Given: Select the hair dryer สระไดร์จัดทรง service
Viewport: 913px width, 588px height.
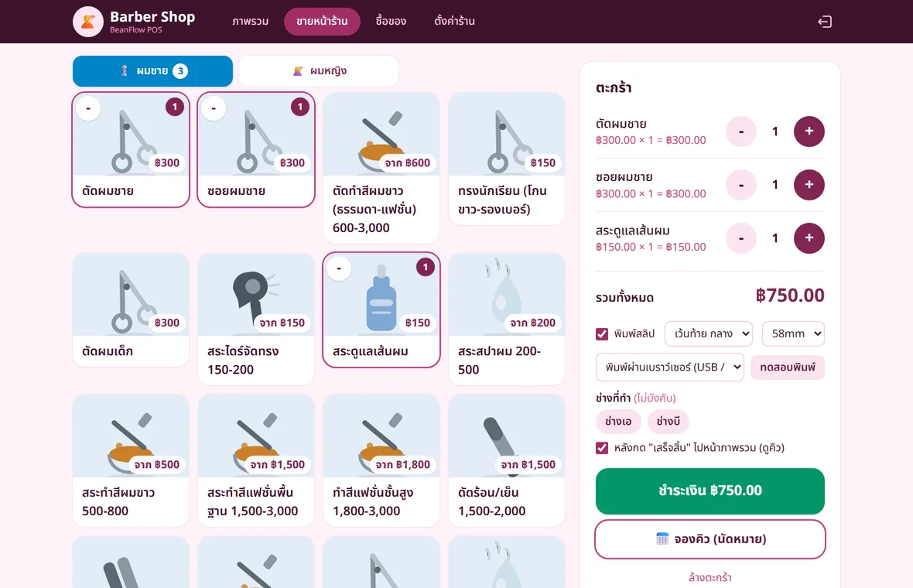Looking at the screenshot, I should coord(256,319).
